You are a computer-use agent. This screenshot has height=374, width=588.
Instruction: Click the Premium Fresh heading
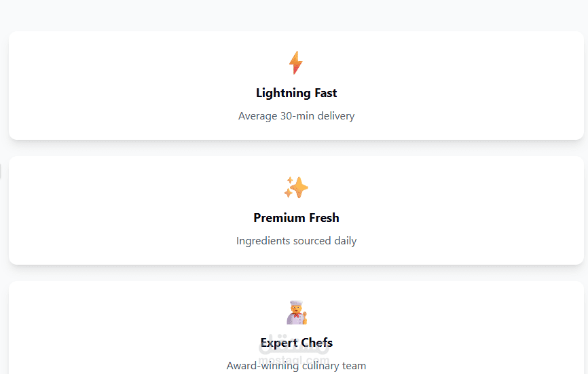click(296, 218)
